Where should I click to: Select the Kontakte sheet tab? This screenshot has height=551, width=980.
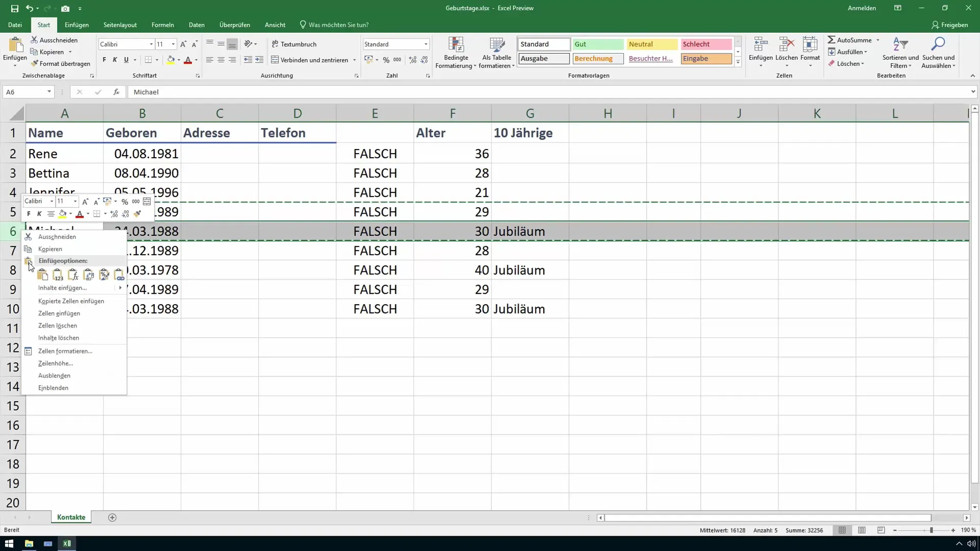71,517
